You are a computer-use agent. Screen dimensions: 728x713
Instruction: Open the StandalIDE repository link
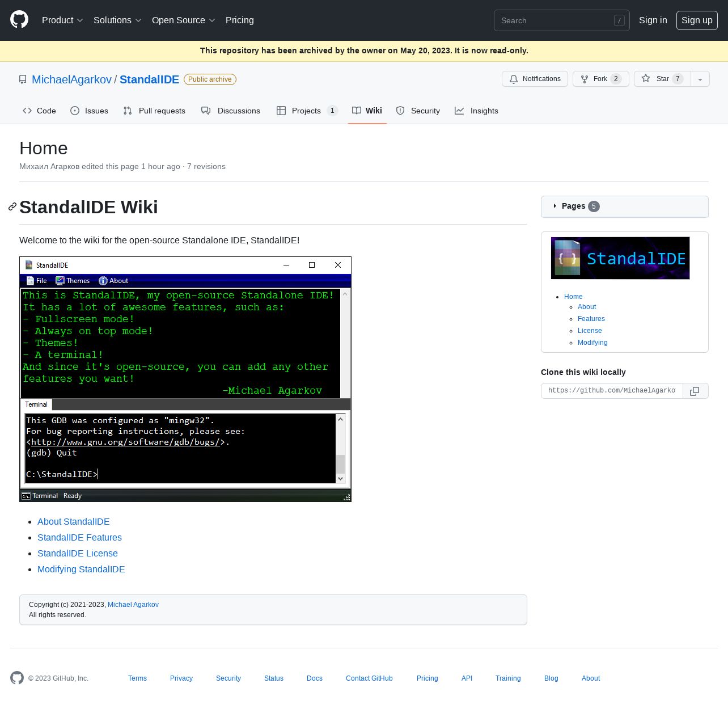(x=149, y=79)
